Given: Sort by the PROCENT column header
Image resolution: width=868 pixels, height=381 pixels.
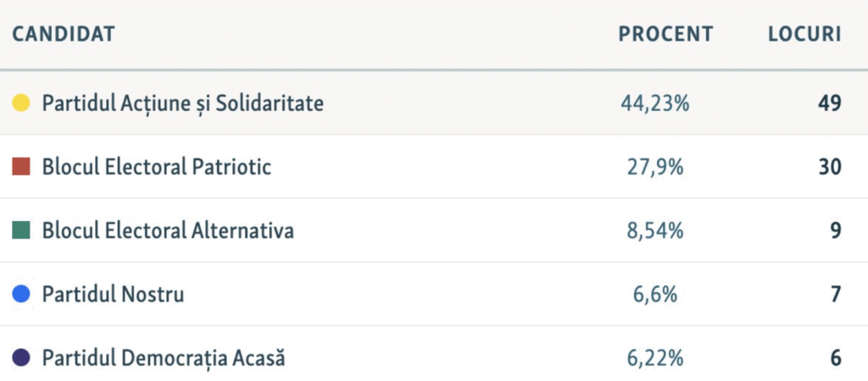Looking at the screenshot, I should [665, 35].
